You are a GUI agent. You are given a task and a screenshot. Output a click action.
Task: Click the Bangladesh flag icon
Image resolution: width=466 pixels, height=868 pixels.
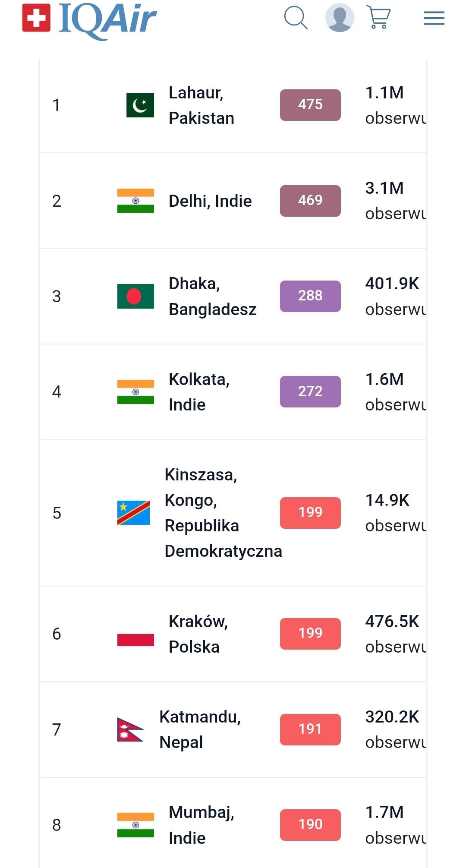click(x=135, y=296)
